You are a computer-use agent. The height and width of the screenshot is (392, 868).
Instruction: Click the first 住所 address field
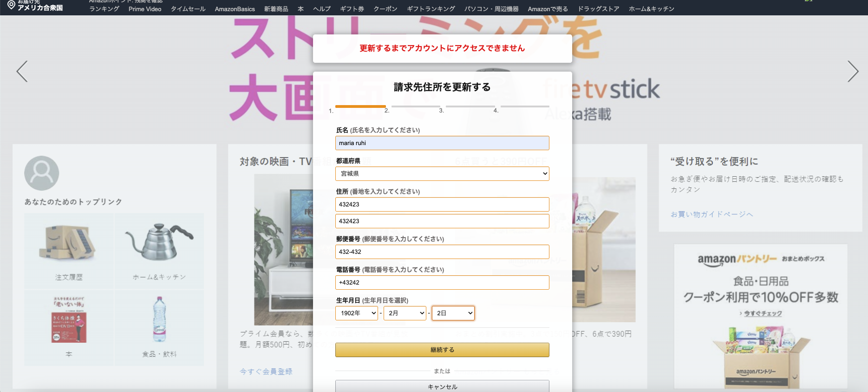pyautogui.click(x=442, y=204)
